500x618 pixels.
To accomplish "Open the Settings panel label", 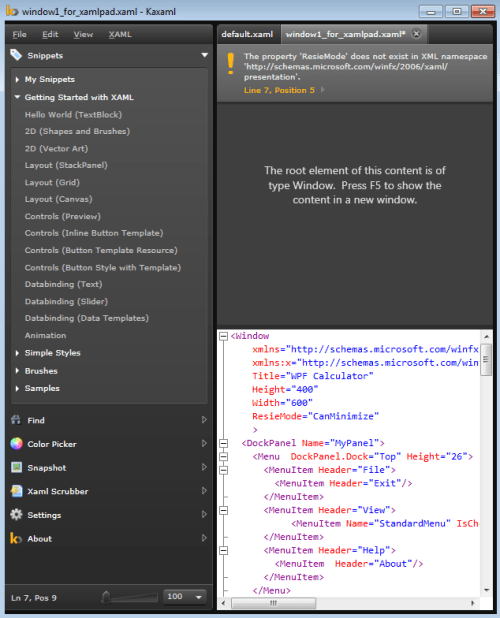I will point(44,515).
